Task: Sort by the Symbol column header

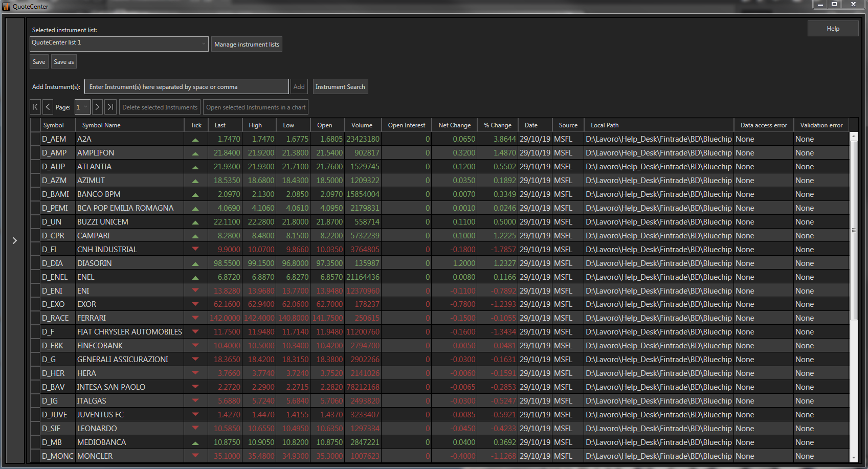Action: 58,125
